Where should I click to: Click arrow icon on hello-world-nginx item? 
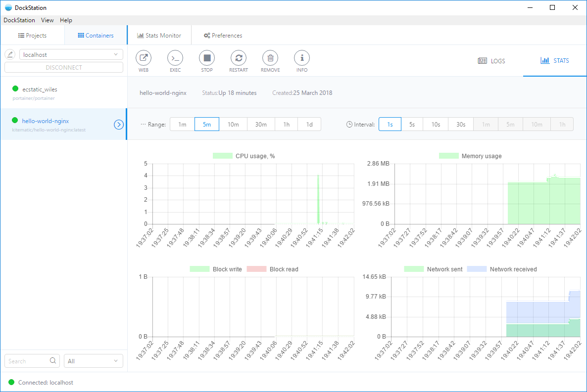click(119, 125)
